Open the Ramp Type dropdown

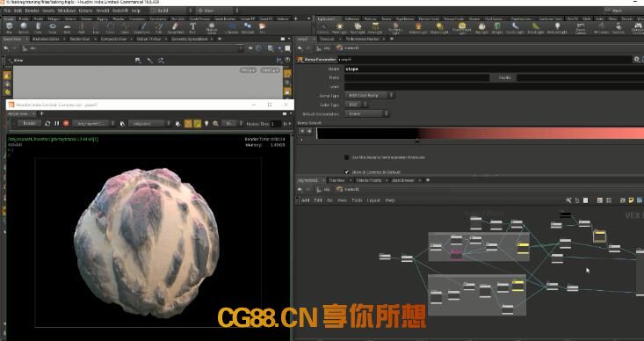pos(370,95)
